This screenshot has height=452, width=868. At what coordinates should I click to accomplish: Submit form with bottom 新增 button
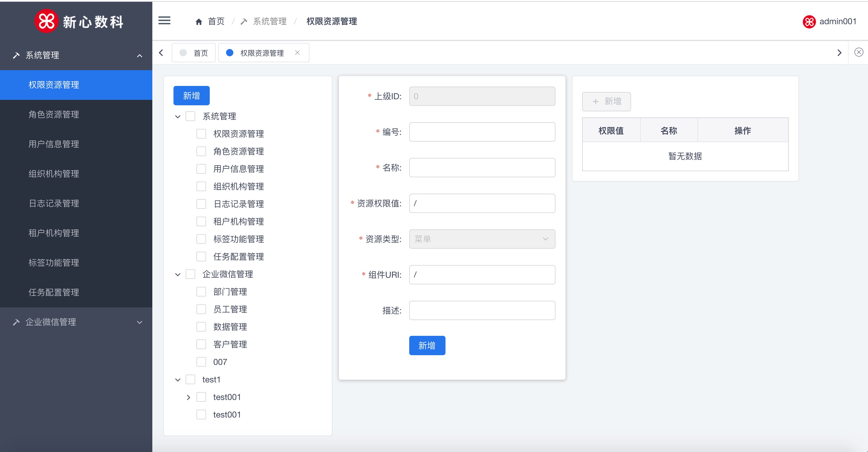click(x=427, y=346)
